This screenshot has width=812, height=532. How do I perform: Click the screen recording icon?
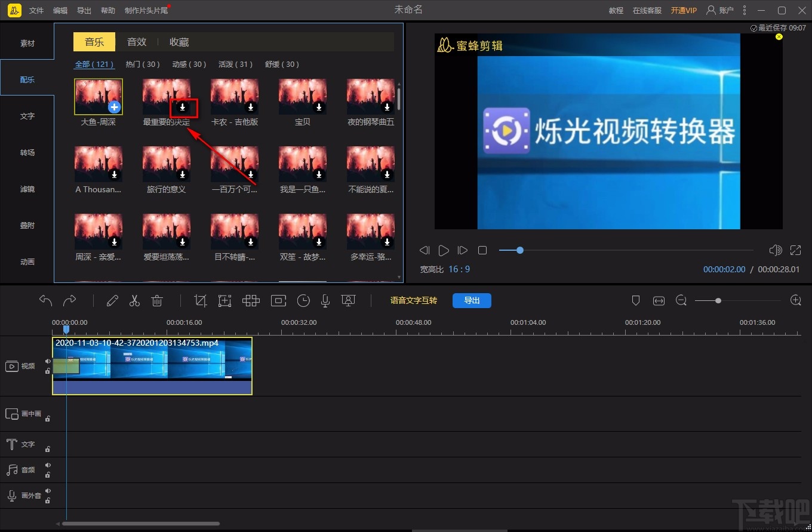click(349, 300)
